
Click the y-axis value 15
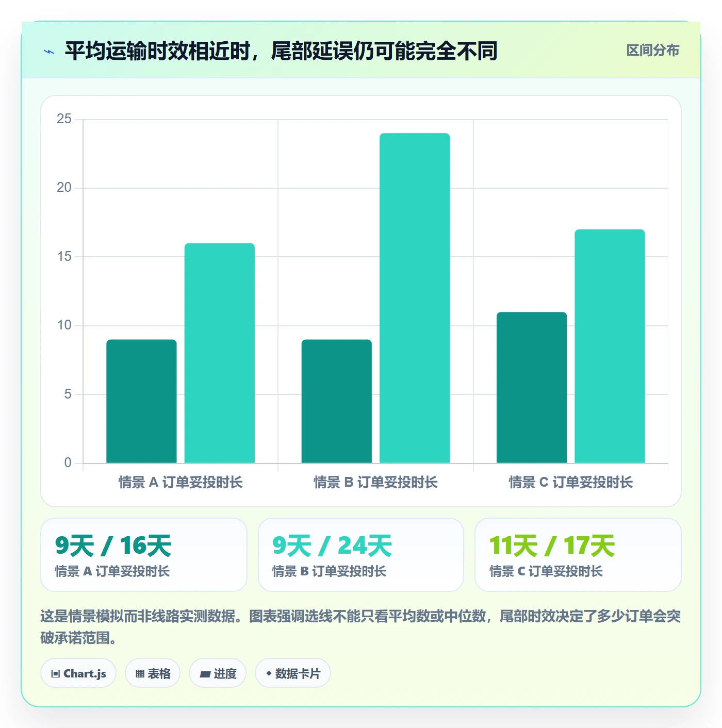tap(64, 256)
